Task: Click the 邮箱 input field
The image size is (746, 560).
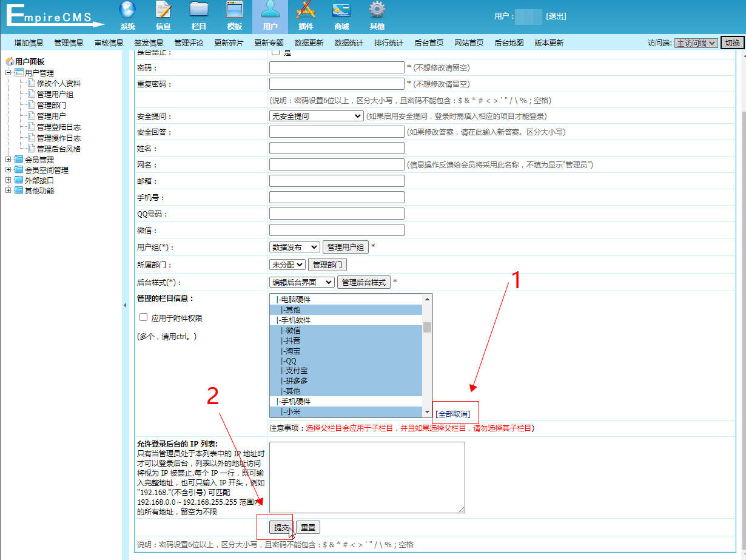Action: tap(337, 181)
